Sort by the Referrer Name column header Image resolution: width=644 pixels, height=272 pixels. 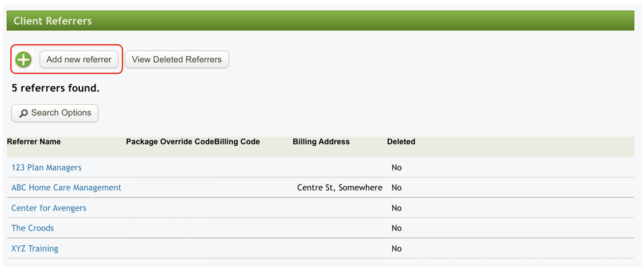34,142
